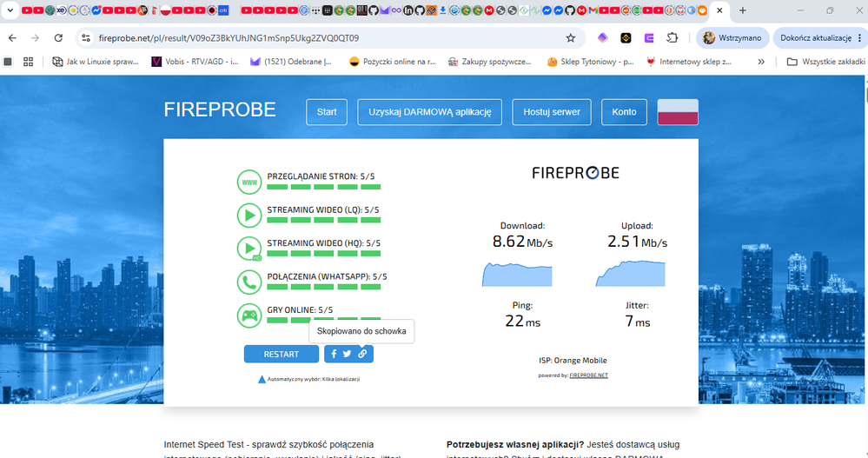The image size is (868, 458).
Task: Open the Jak w Linuxie bookmark
Action: 96,62
